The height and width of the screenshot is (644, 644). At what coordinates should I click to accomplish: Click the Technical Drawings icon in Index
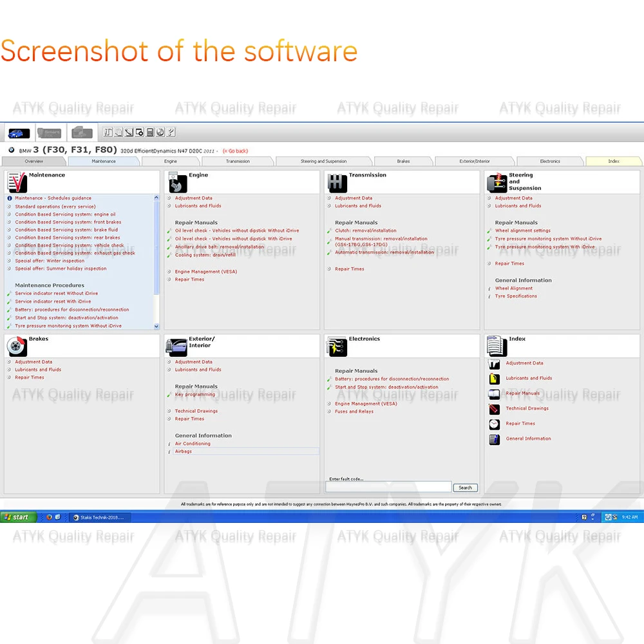494,409
